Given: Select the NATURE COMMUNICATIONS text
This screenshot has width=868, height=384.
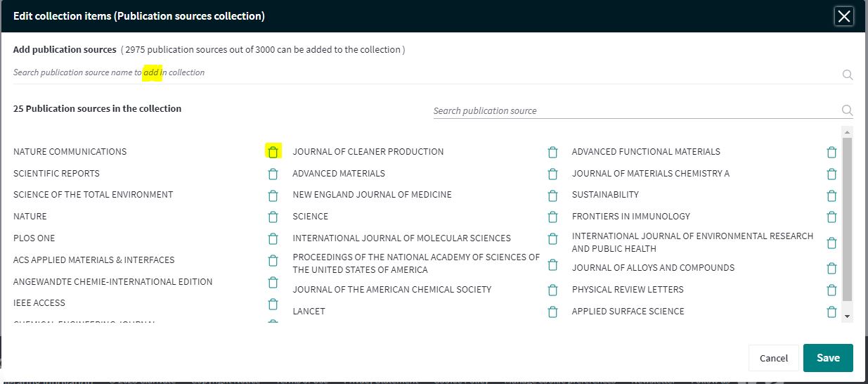Looking at the screenshot, I should (x=70, y=152).
